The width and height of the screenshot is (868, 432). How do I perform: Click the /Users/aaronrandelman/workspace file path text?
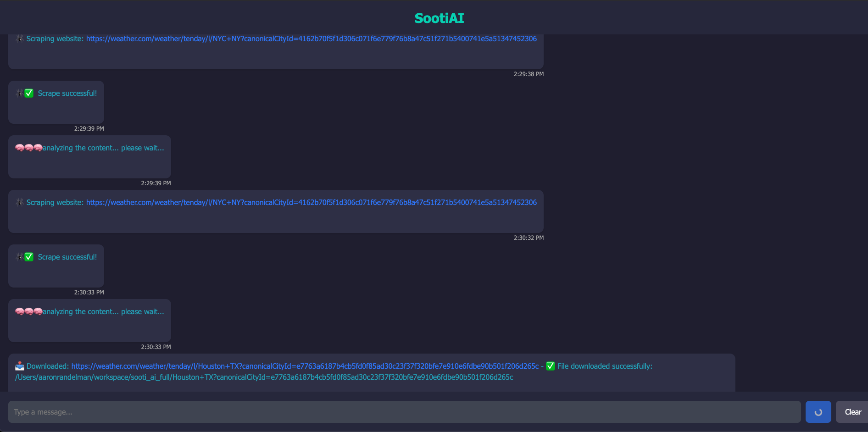click(264, 377)
